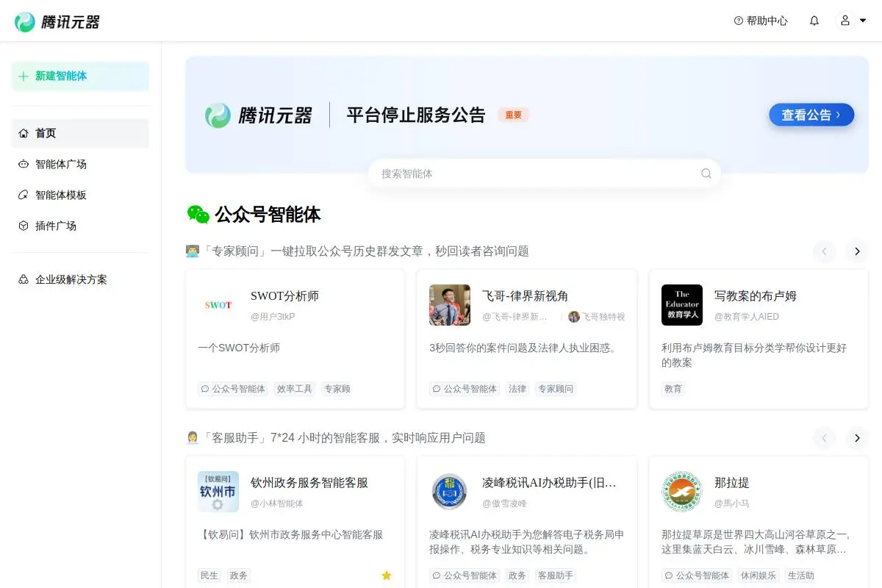This screenshot has height=588, width=882.
Task: Open the 帮助中心 help link
Action: [761, 21]
